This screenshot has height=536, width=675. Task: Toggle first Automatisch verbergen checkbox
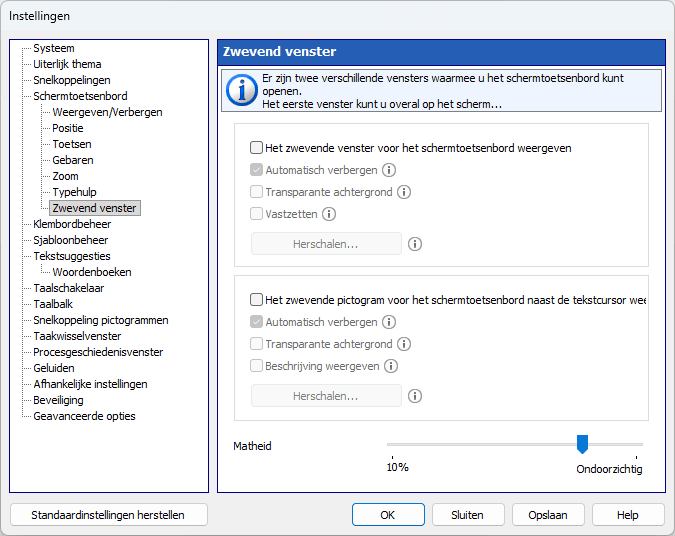click(x=256, y=170)
